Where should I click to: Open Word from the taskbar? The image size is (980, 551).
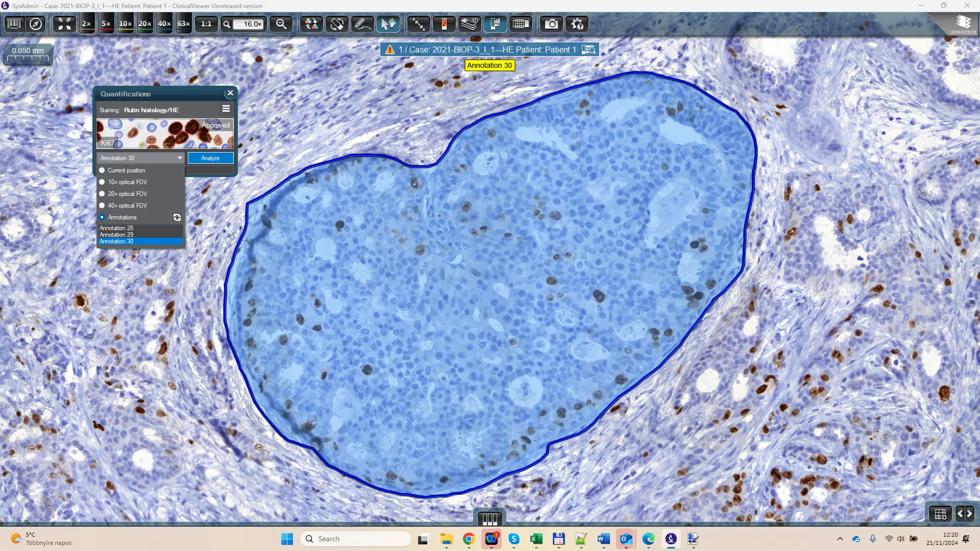click(x=603, y=539)
